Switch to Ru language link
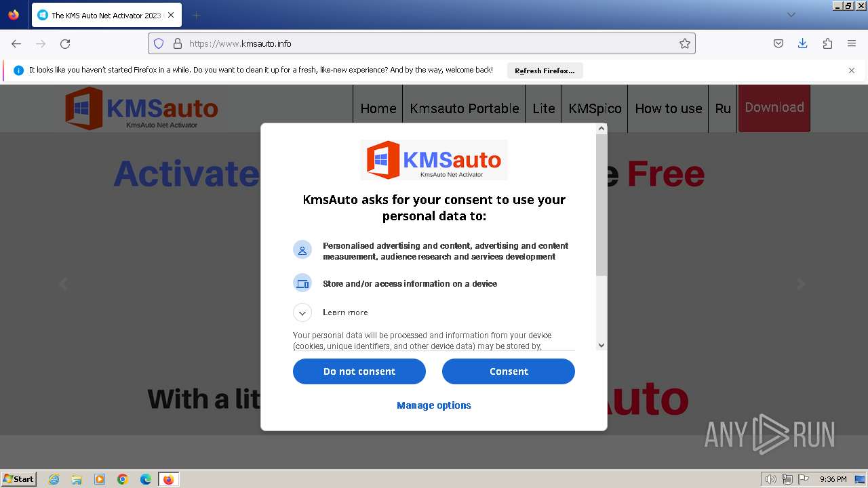The image size is (868, 488). click(723, 108)
